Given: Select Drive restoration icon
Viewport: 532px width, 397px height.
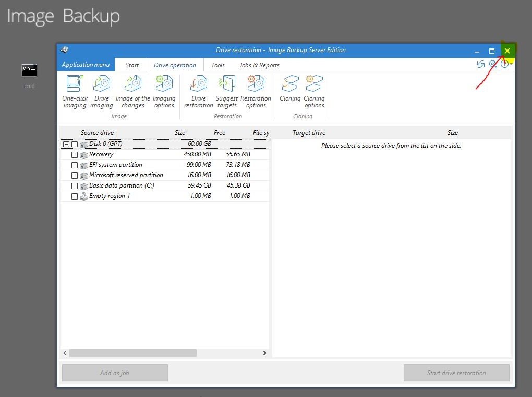Looking at the screenshot, I should [199, 83].
